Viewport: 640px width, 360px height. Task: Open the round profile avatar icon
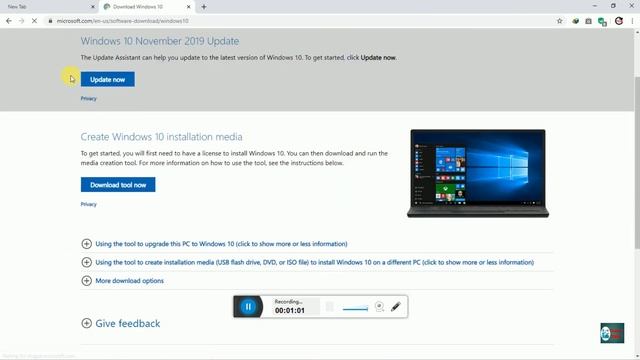[619, 21]
